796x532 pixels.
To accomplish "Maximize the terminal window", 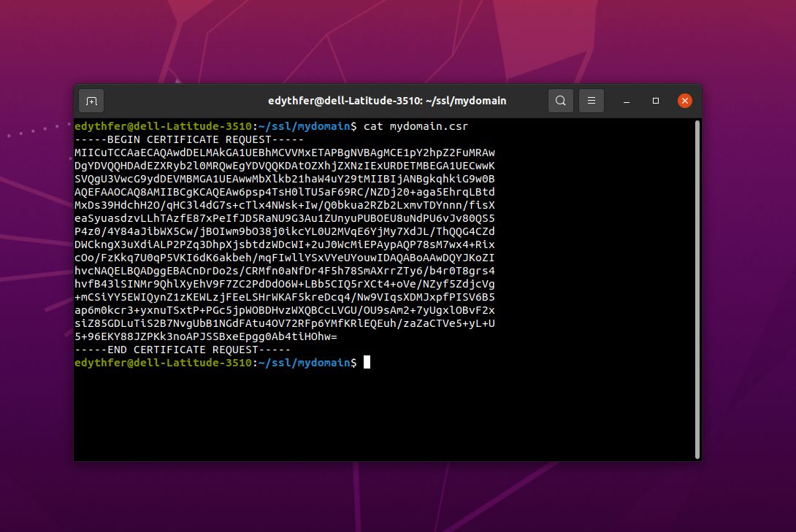I will pyautogui.click(x=656, y=101).
